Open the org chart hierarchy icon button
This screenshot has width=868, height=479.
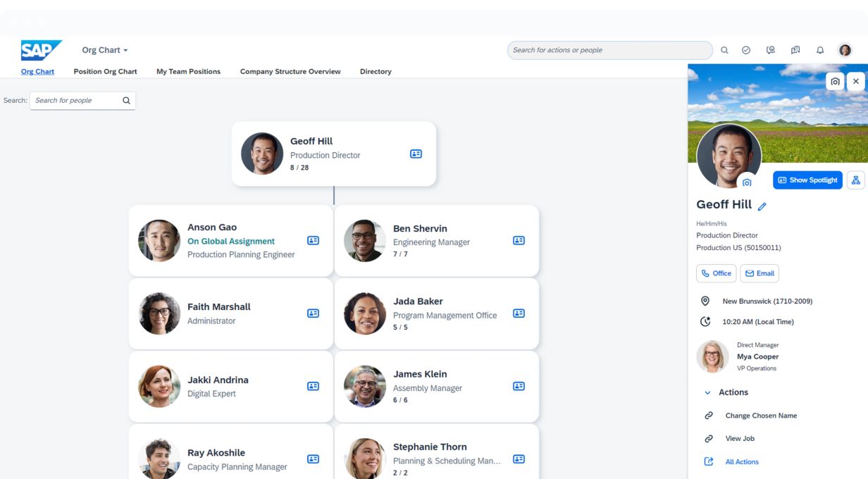click(x=855, y=180)
